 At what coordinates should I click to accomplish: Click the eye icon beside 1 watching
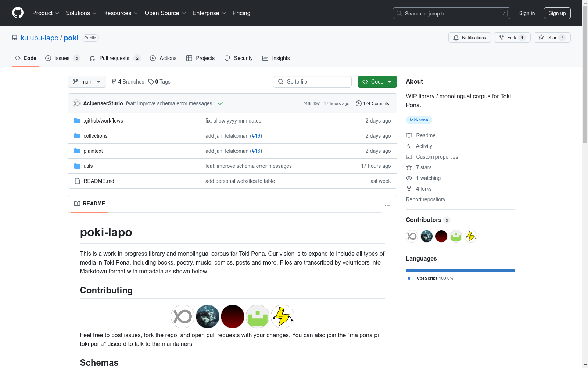coord(409,178)
